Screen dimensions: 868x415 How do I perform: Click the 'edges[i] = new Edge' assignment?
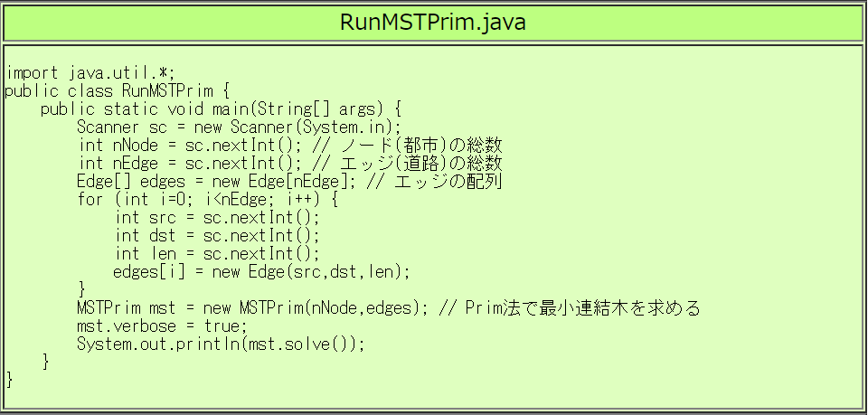coord(261,271)
